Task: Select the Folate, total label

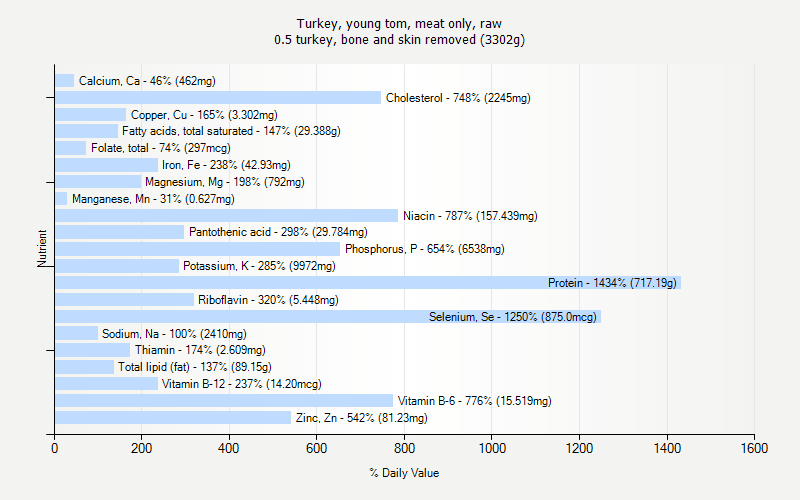Action: 160,148
